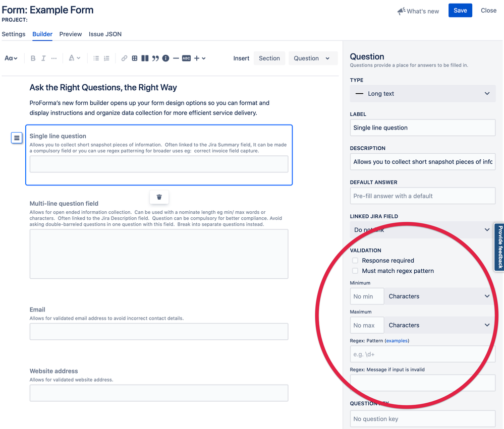This screenshot has height=429, width=504.
Task: Insert a horizontal divider line
Action: [x=176, y=58]
